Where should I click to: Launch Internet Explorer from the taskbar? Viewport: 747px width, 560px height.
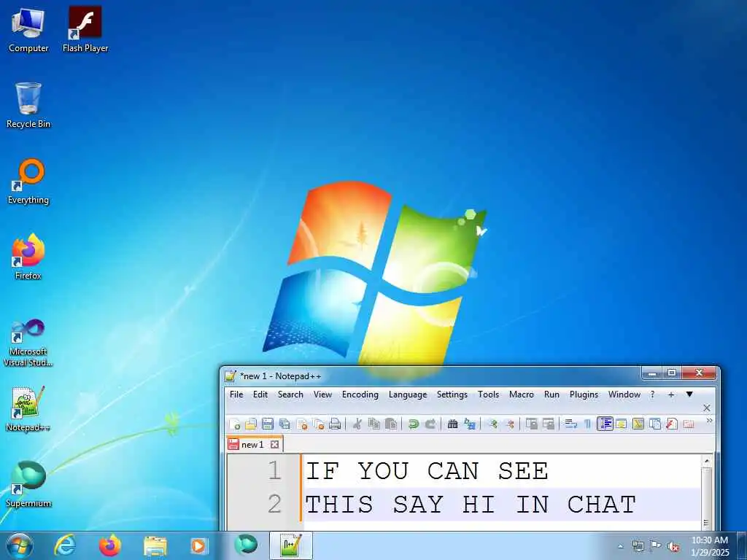pos(65,545)
